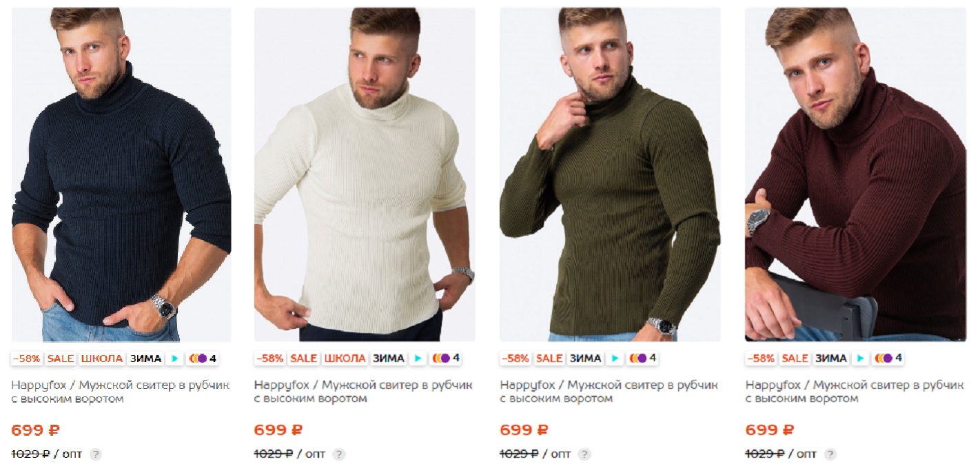Play video icon under olive green sweater
Viewport: 980px width, 464px height.
tap(615, 359)
